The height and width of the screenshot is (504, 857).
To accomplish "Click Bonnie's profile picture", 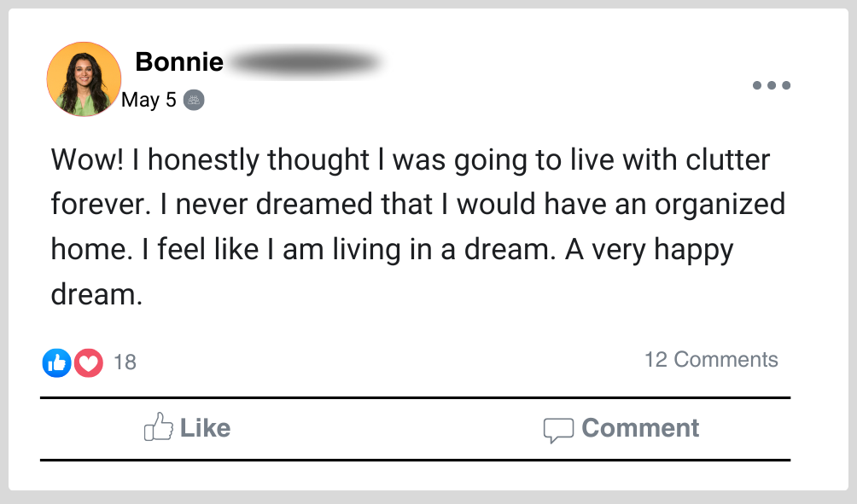I will tap(84, 79).
